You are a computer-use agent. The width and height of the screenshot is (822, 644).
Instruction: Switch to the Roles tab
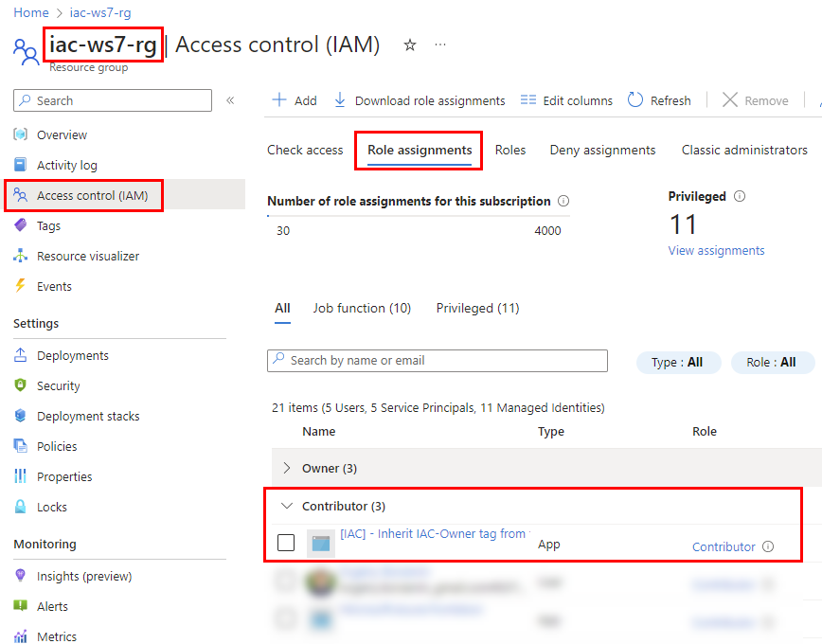(x=509, y=150)
